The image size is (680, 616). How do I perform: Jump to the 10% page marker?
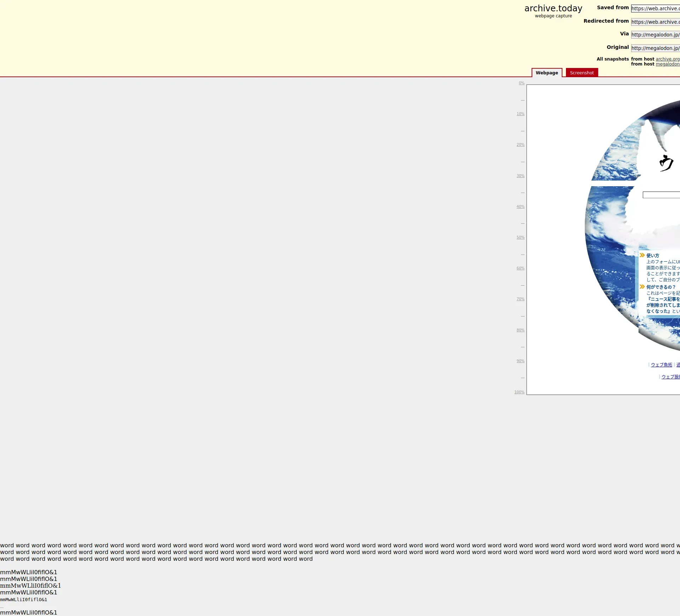[x=520, y=114]
